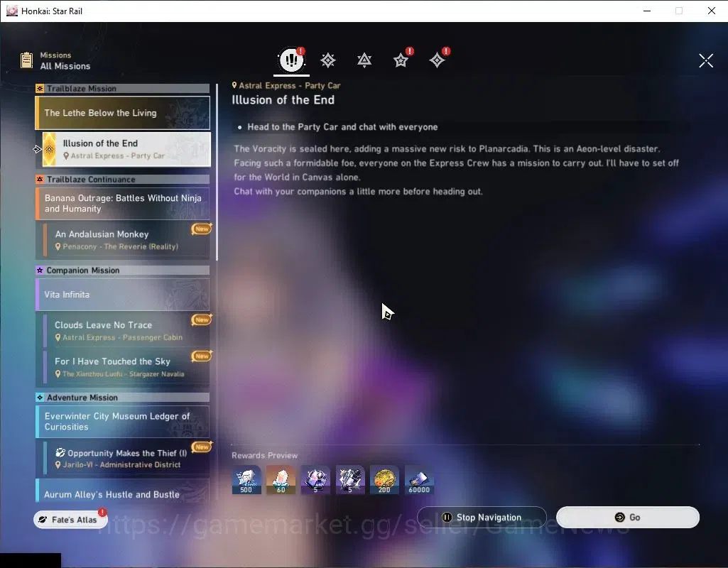
Task: View the 200 gold token reward icon
Action: 384,480
